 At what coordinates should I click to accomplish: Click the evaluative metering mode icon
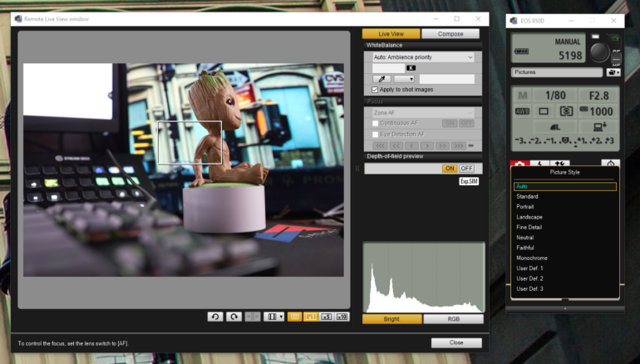tap(566, 111)
